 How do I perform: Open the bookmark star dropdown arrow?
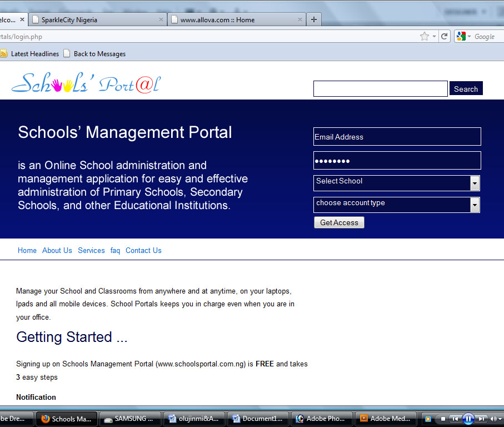(x=434, y=36)
